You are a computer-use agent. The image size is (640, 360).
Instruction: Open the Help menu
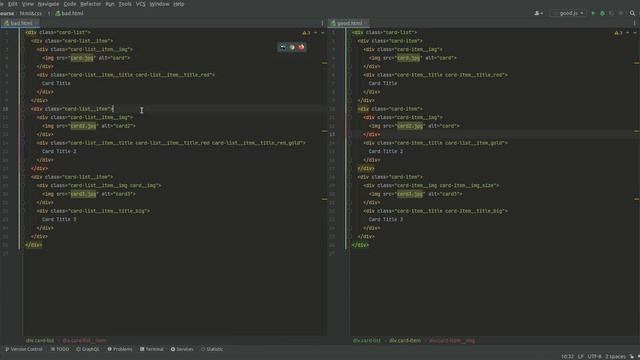[179, 4]
